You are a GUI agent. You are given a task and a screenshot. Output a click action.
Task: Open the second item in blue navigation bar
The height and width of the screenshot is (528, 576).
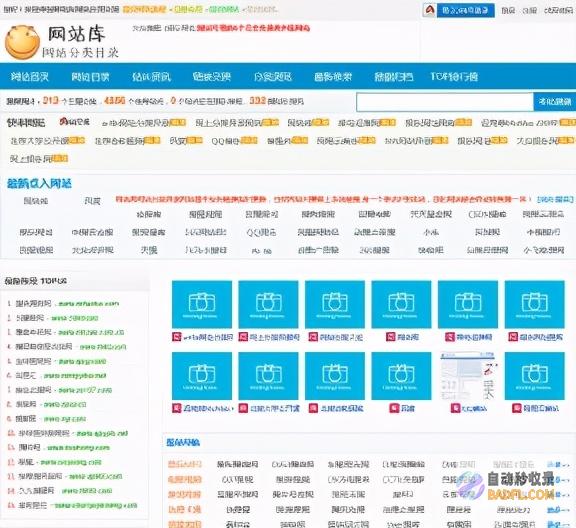point(90,76)
